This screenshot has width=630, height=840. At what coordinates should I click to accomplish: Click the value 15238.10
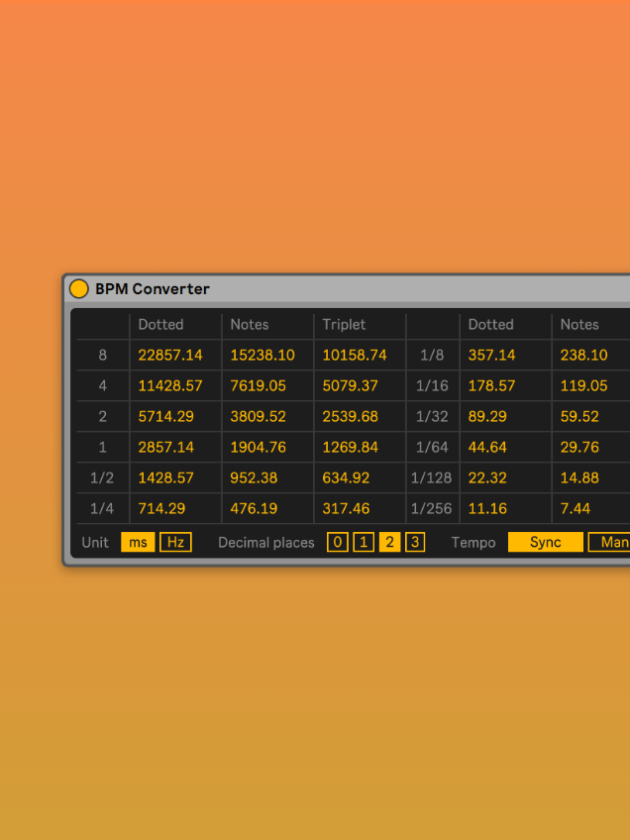tap(262, 356)
